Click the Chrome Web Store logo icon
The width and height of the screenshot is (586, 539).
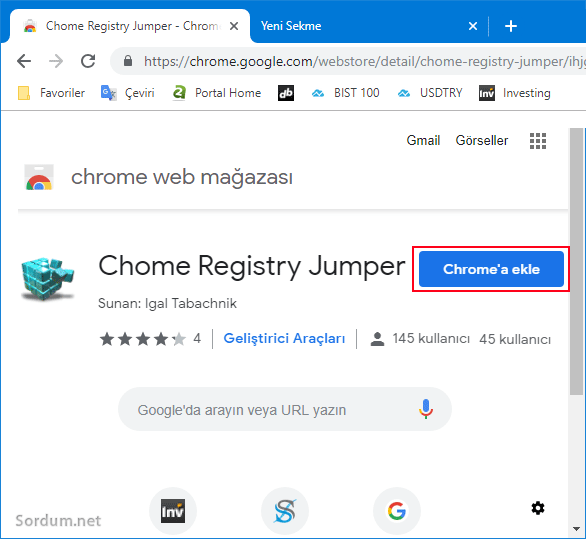click(39, 177)
